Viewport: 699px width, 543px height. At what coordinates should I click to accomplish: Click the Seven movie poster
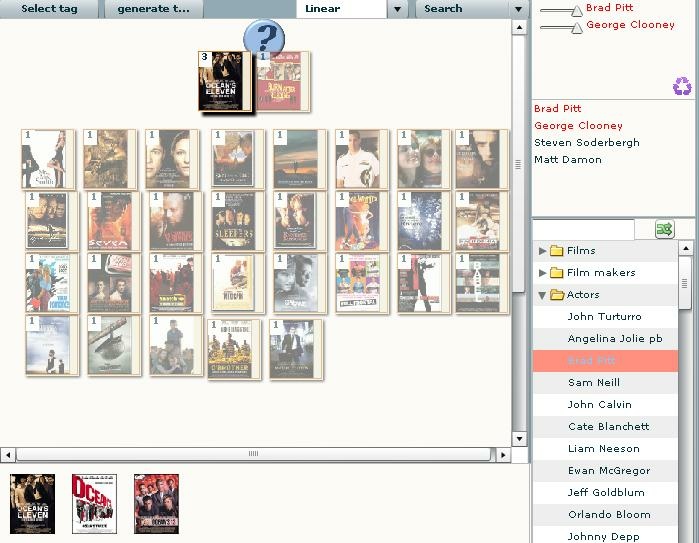tap(114, 221)
